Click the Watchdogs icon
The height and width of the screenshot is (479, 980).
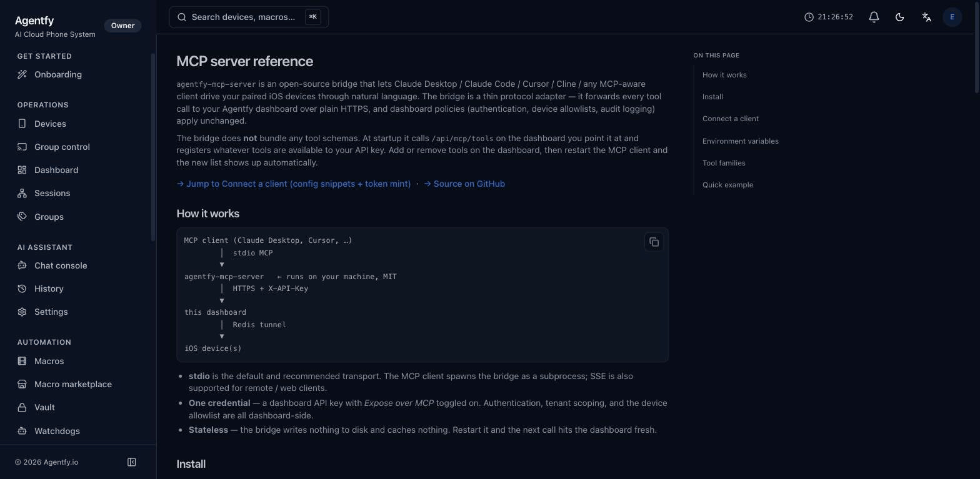point(22,431)
